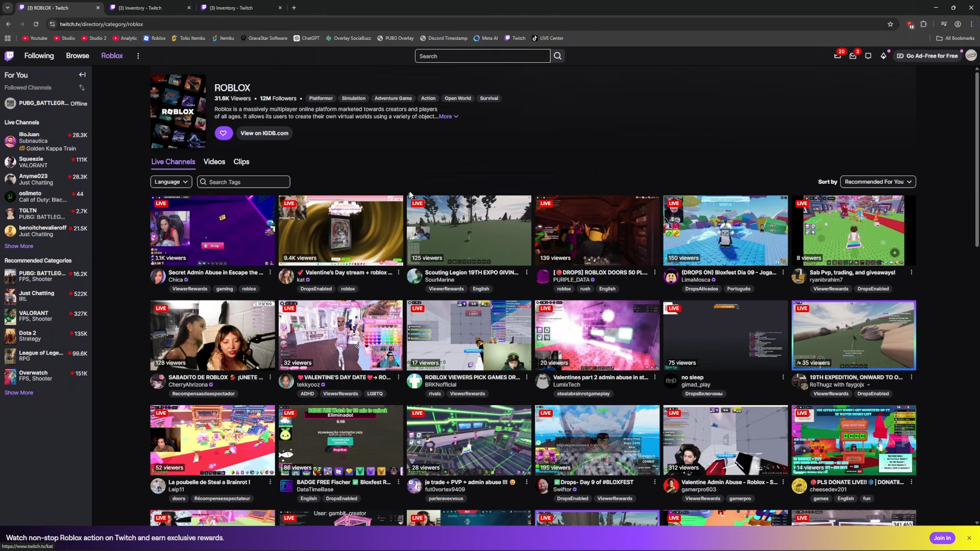This screenshot has width=980, height=551.
Task: Click the Join In banner button
Action: (942, 538)
